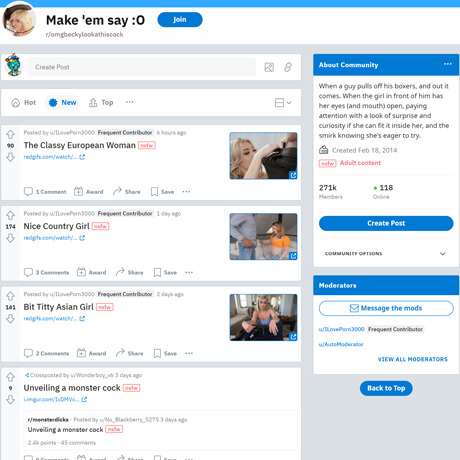Give an Award to the 6 hours ago post
Viewport: 460px width, 460px height.
coord(89,192)
